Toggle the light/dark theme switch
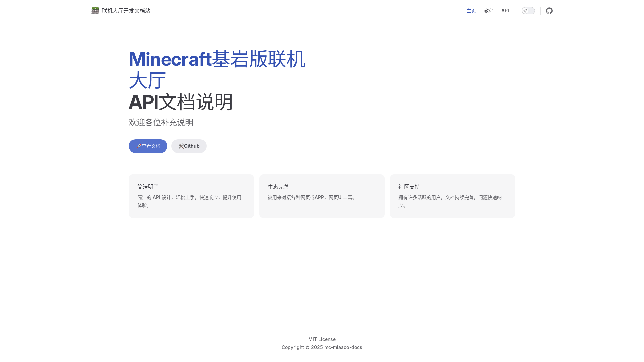 coord(528,11)
